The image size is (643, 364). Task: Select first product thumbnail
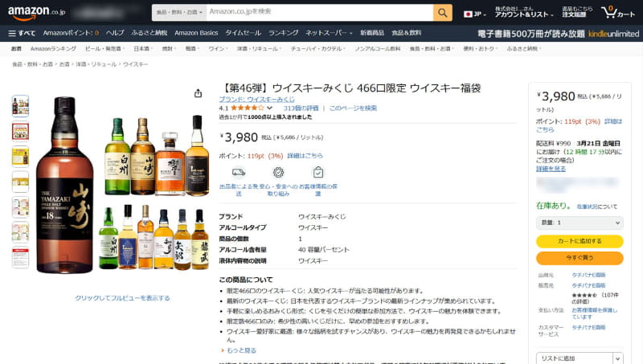click(21, 106)
